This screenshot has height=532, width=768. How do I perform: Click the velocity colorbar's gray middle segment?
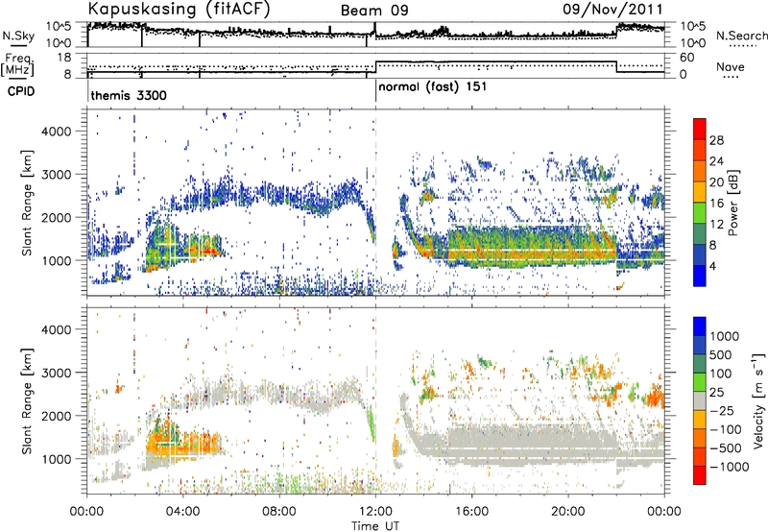(700, 400)
